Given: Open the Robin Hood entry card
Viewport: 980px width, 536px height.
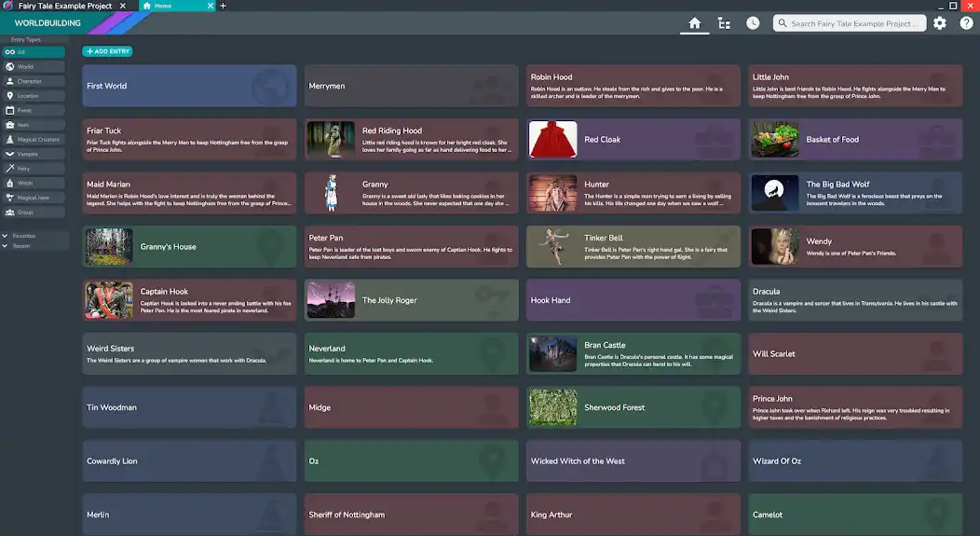Looking at the screenshot, I should [x=633, y=86].
